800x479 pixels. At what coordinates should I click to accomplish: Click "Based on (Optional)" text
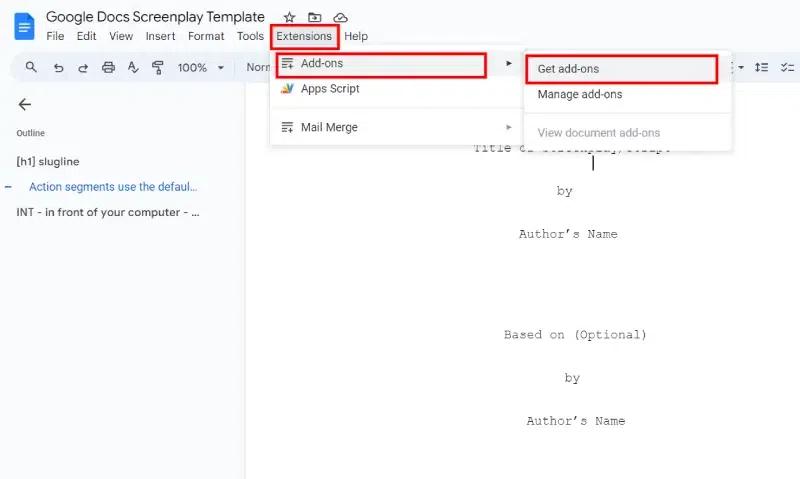575,335
